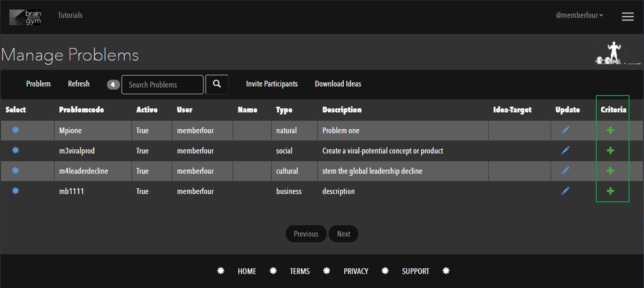Click the mb1111 problem code cell

click(71, 191)
